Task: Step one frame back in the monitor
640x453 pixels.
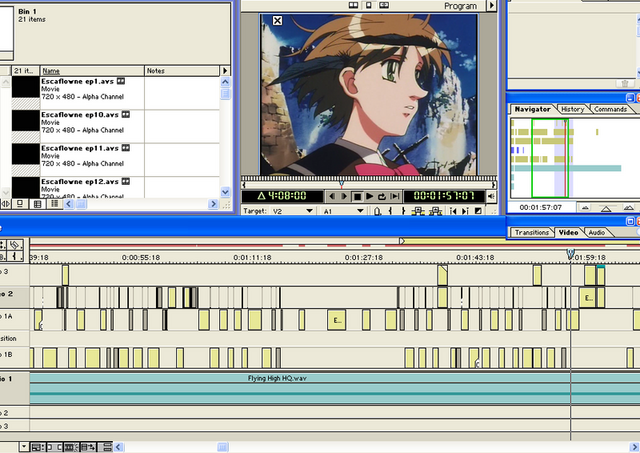Action: coord(332,196)
